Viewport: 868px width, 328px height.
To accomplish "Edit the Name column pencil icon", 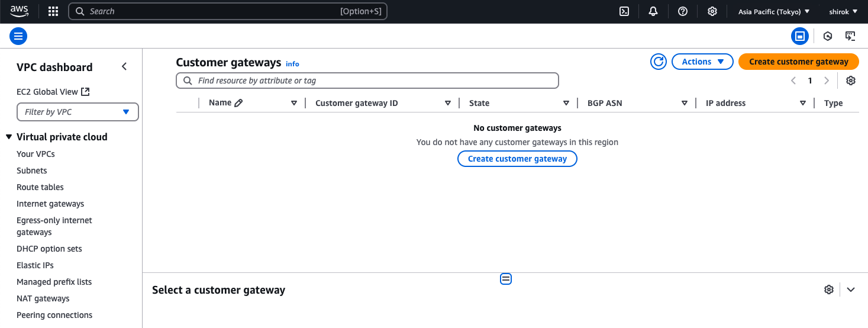I will (x=238, y=103).
